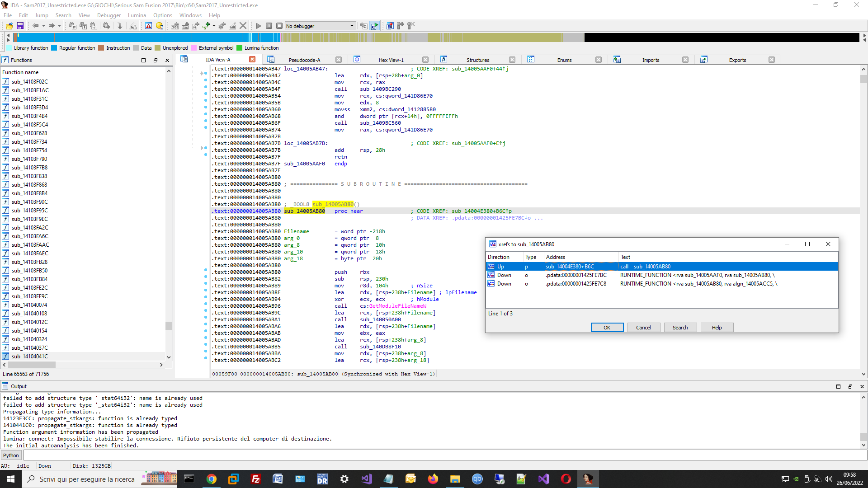Click the delete X toolbar icon
Viewport: 868px width, 488px height.
(x=243, y=26)
